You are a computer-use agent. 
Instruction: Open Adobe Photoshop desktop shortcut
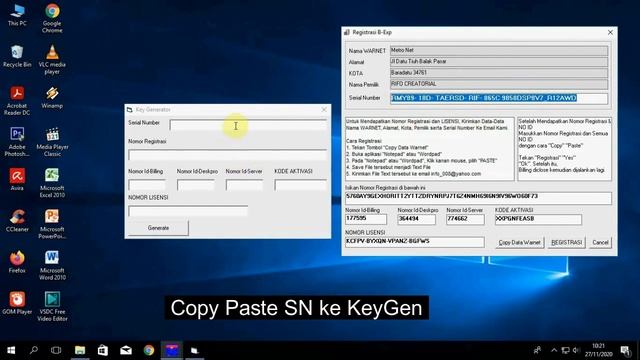click(x=17, y=142)
